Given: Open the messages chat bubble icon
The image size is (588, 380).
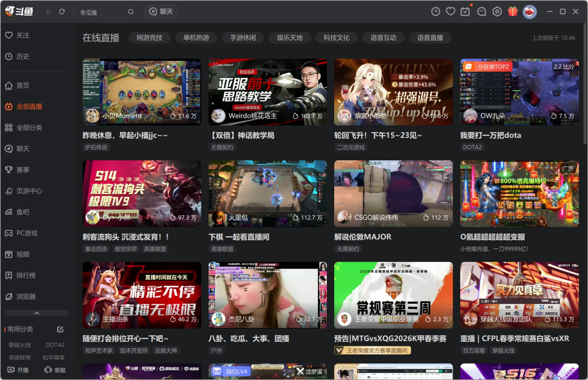Looking at the screenshot, I should coord(481,11).
